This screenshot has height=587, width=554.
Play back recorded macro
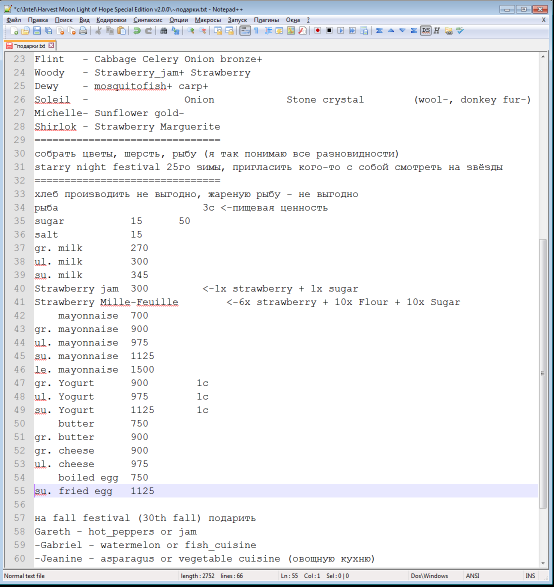point(341,31)
